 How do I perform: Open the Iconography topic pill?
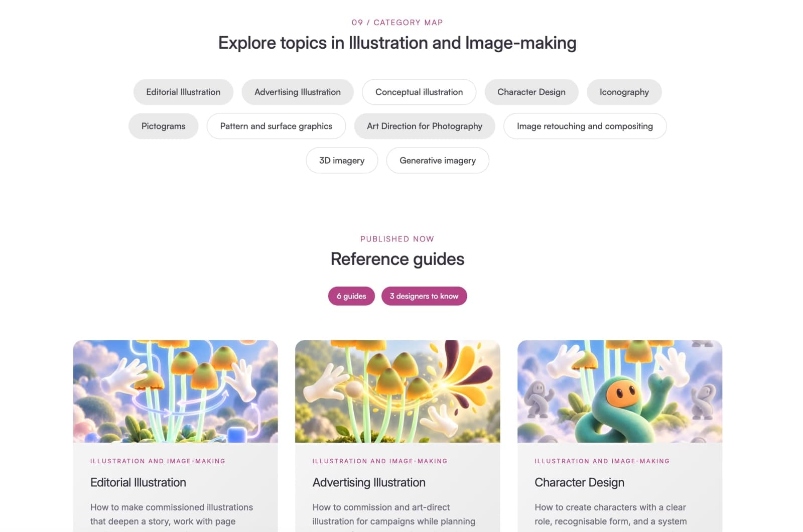pyautogui.click(x=624, y=92)
